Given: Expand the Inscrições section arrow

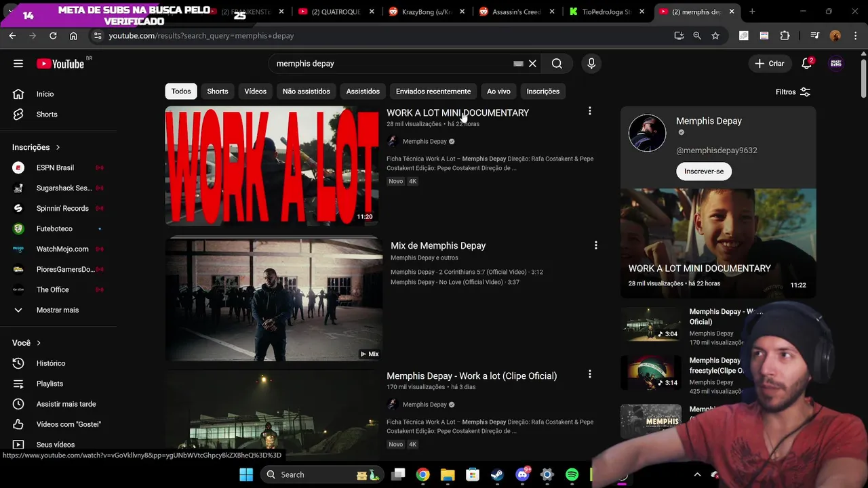Looking at the screenshot, I should (x=58, y=147).
